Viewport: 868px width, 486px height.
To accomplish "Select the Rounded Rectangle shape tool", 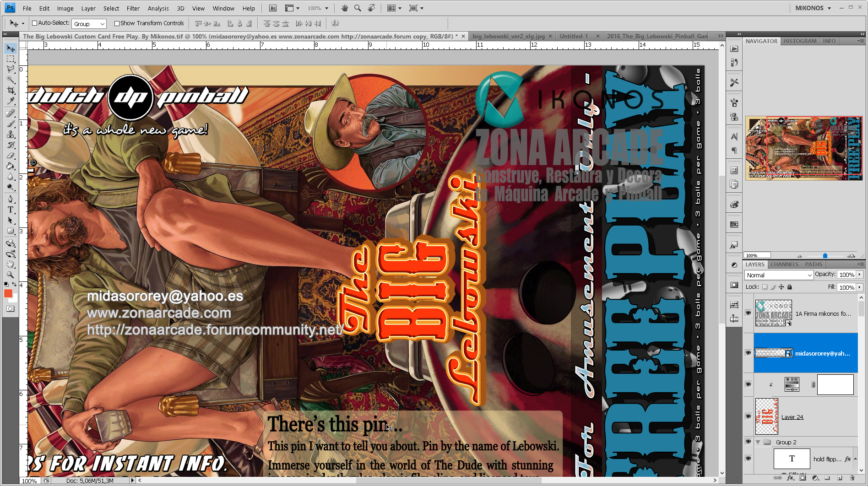I will [11, 231].
